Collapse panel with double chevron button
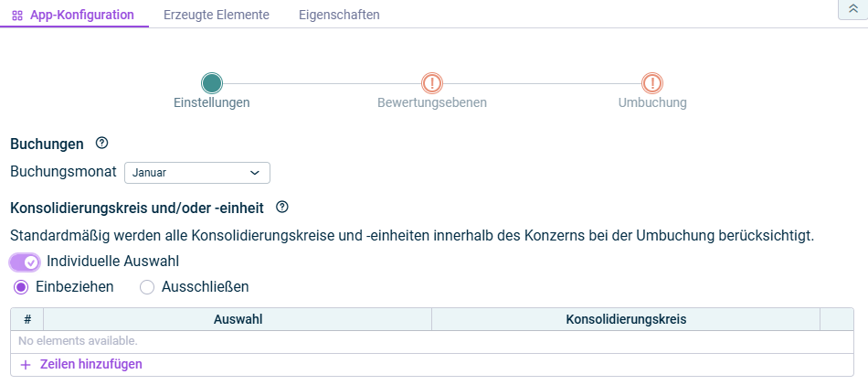The width and height of the screenshot is (868, 385). click(x=852, y=8)
